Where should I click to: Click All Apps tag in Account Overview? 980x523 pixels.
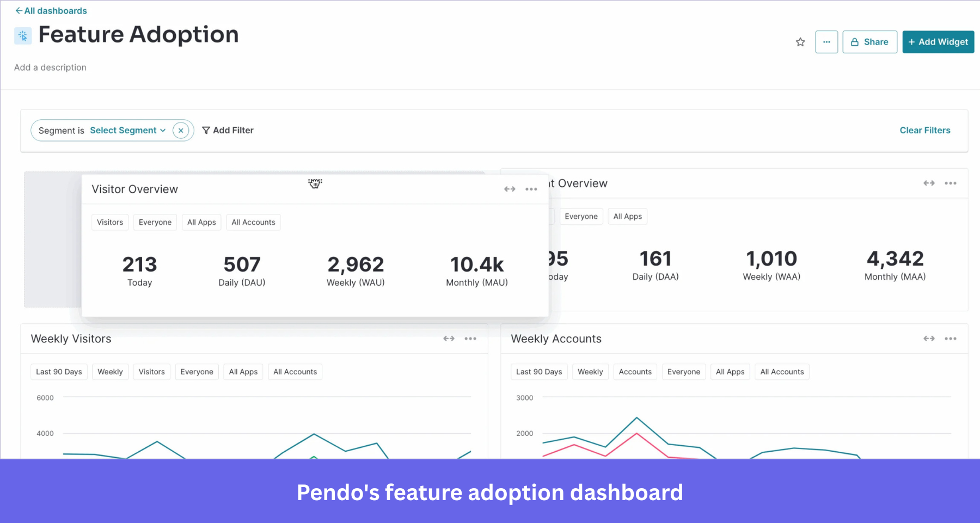click(627, 217)
